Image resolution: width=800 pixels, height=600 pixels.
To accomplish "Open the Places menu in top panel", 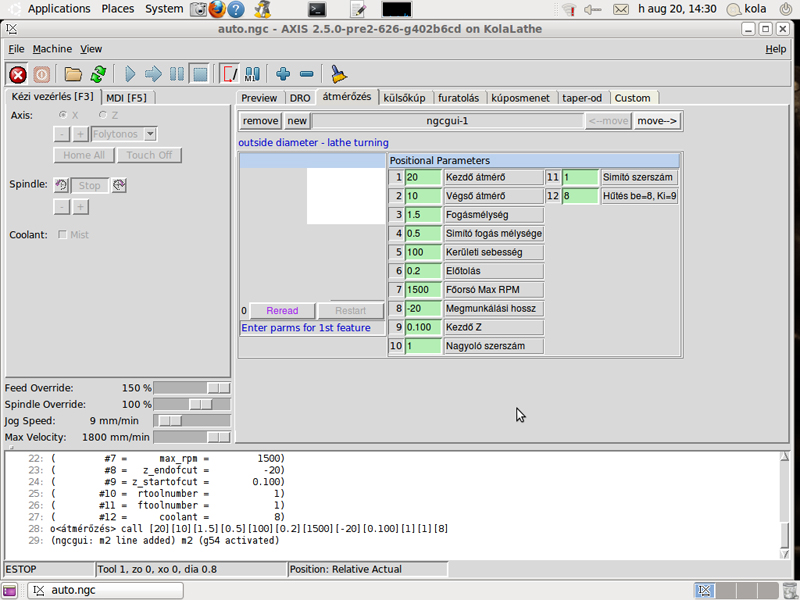I will point(118,9).
